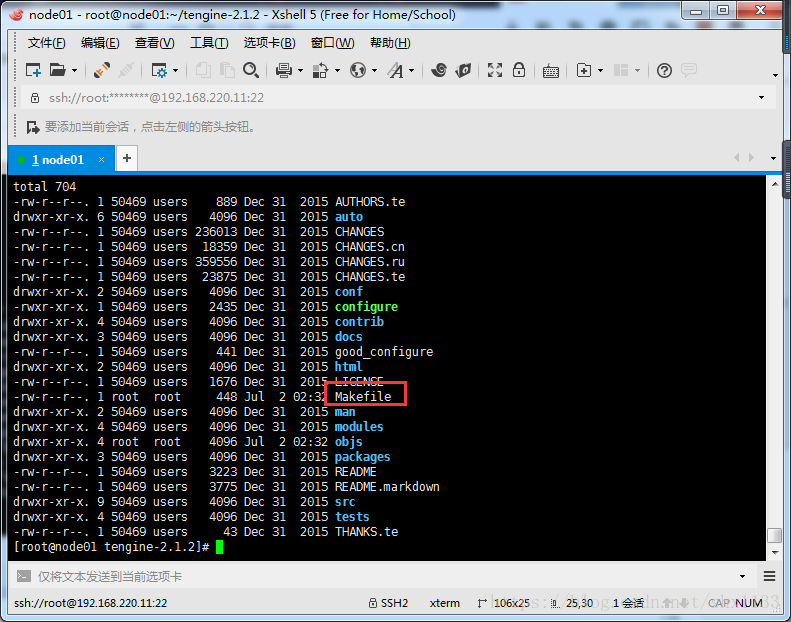Click the Find magnifier icon

point(251,71)
